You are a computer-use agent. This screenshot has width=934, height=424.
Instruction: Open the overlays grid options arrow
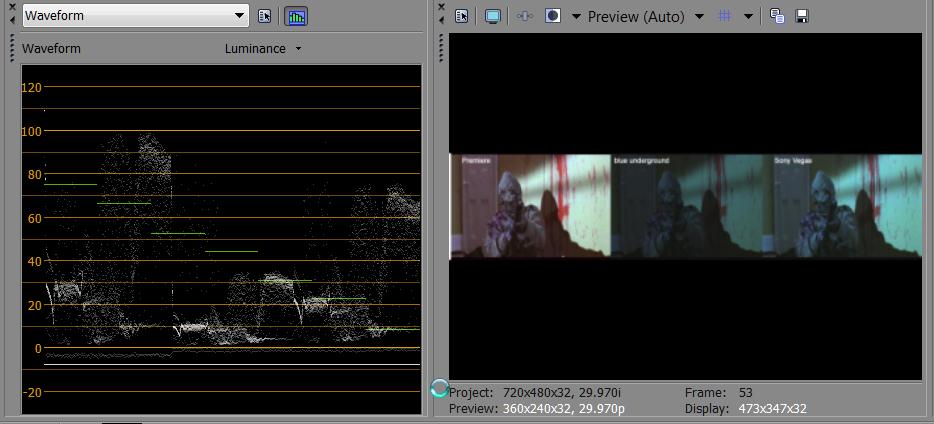[749, 17]
